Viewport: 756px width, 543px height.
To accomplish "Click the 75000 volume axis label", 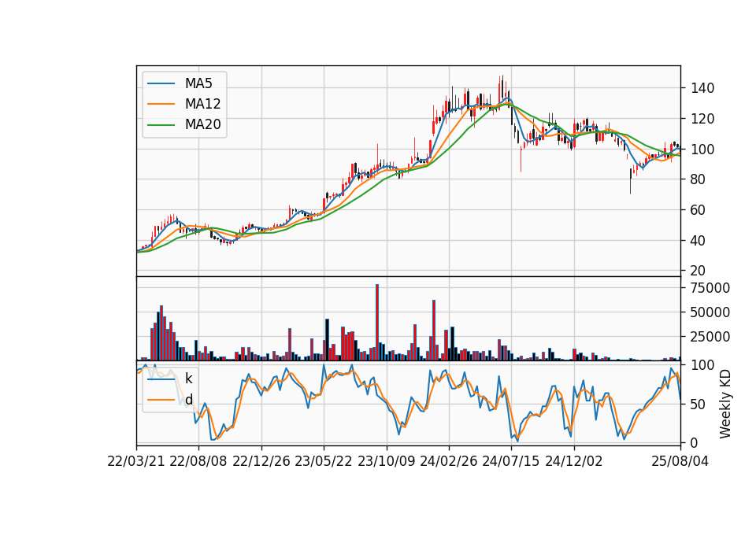I will [710, 288].
